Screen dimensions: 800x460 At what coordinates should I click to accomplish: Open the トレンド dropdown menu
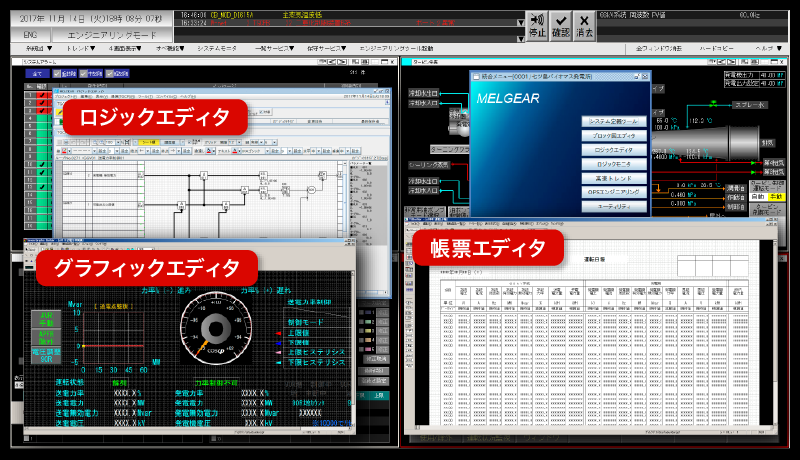pos(80,48)
